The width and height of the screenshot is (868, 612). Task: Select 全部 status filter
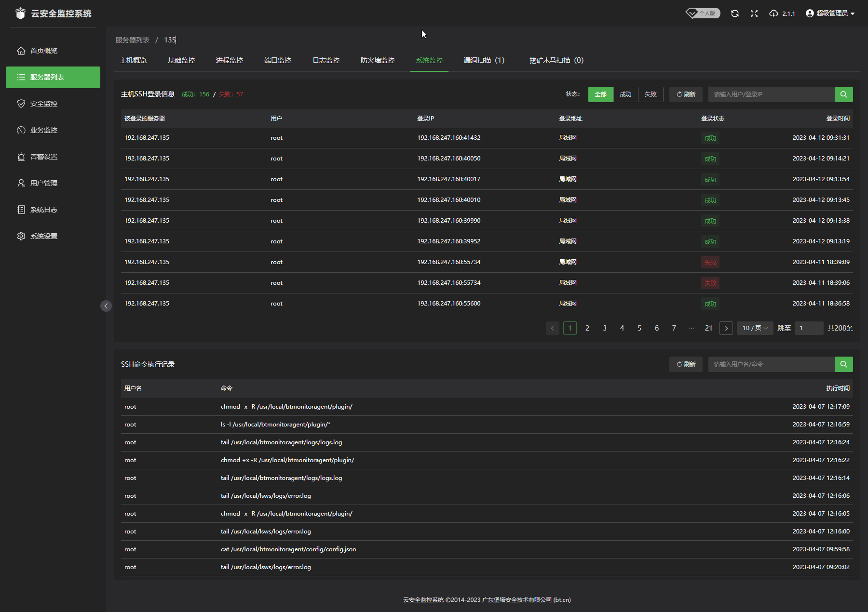click(x=600, y=94)
